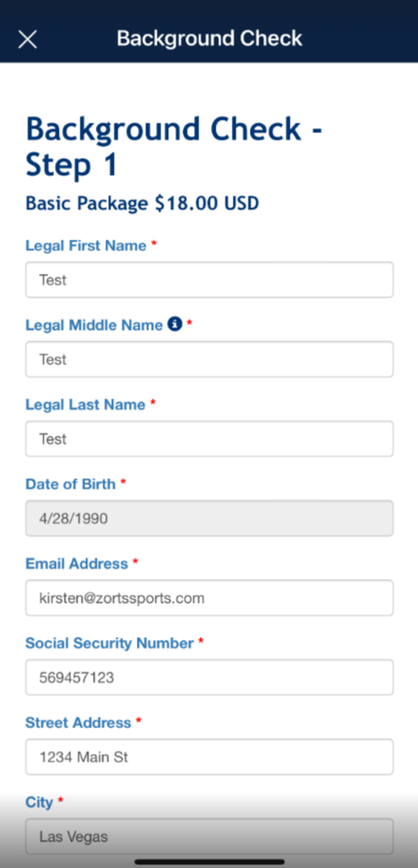This screenshot has width=418, height=868.
Task: Click the Email Address field with kirsten@zortssports.com
Action: [210, 598]
